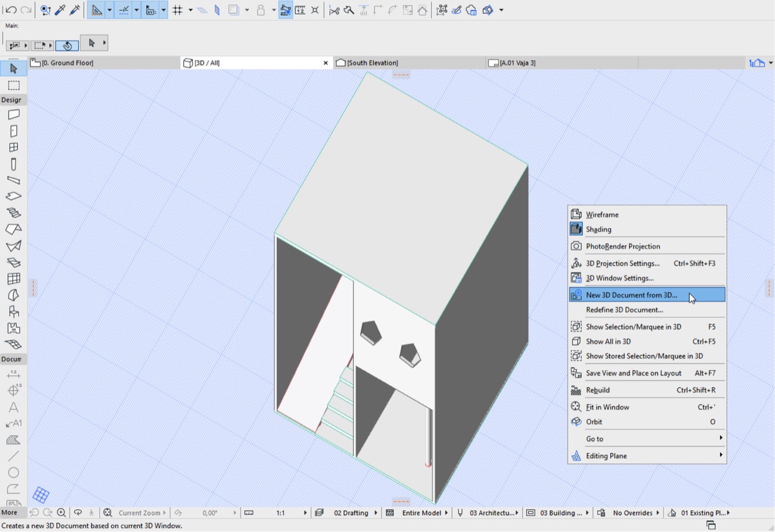Click the Pick Up Parameters eyedropper
Viewport: 775px width, 532px height.
(x=60, y=10)
